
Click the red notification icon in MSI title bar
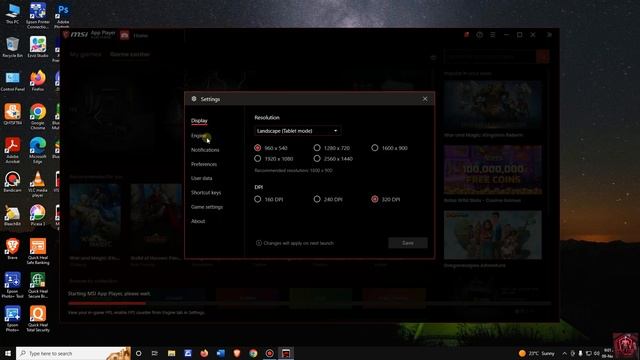point(466,35)
